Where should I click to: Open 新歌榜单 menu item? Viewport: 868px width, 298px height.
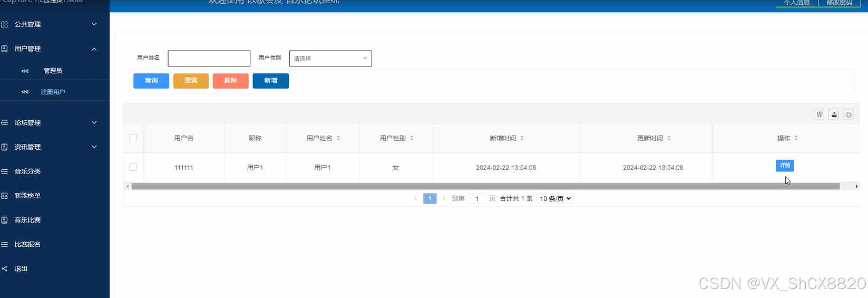point(27,196)
